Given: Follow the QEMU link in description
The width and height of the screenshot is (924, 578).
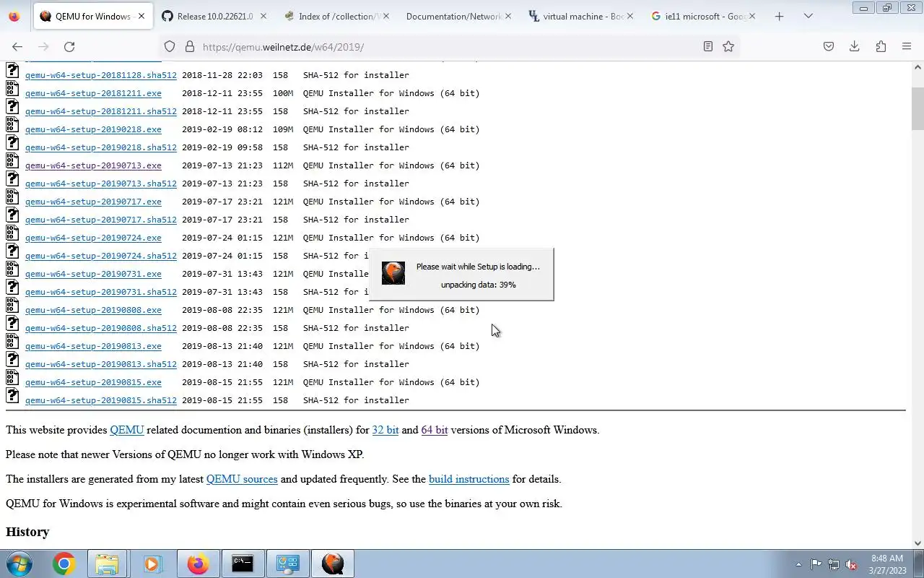Looking at the screenshot, I should (127, 430).
